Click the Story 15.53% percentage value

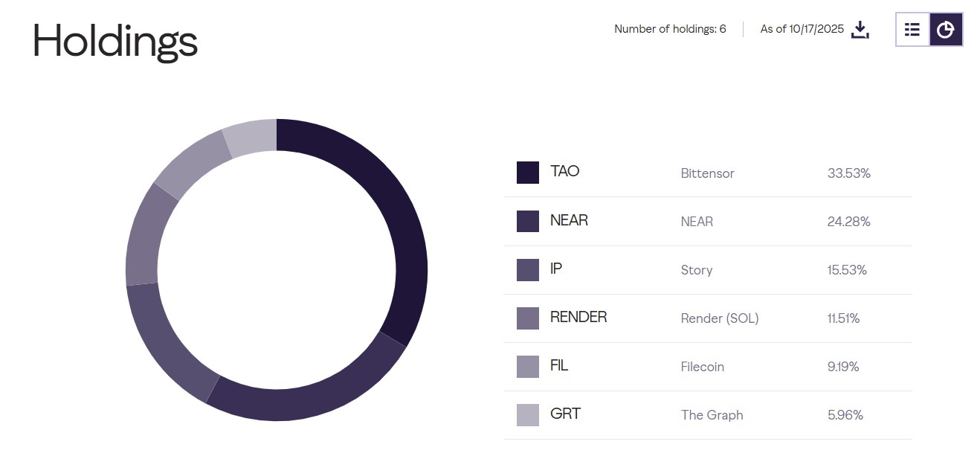tap(847, 270)
